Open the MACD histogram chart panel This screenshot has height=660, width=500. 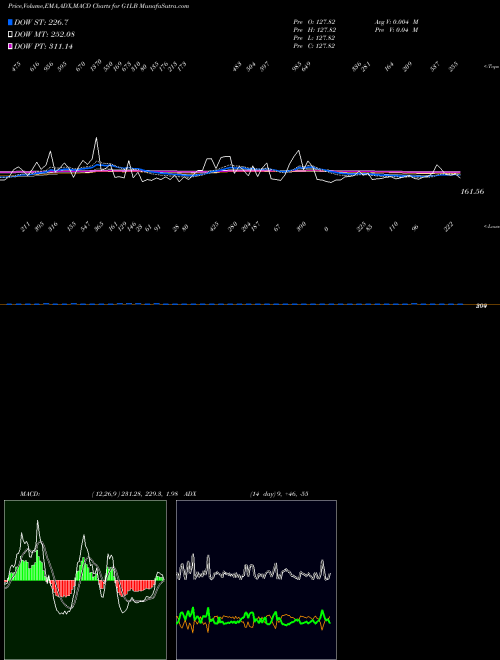click(x=85, y=580)
